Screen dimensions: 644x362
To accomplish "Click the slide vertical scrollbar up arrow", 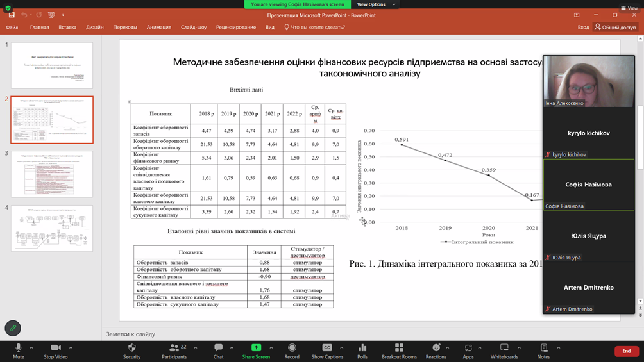I will click(640, 38).
